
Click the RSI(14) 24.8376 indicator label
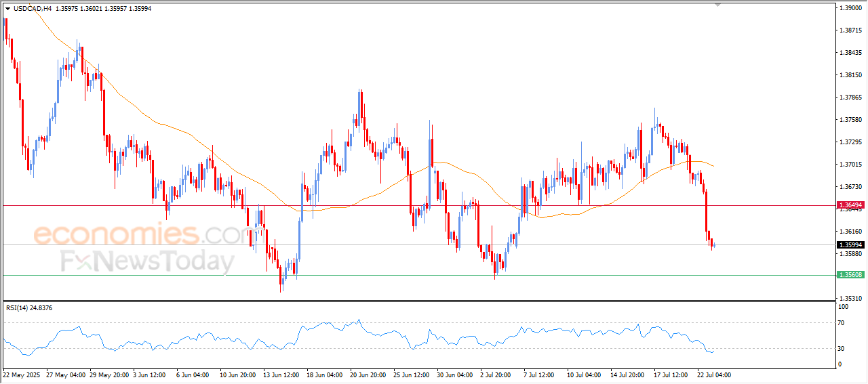click(29, 307)
